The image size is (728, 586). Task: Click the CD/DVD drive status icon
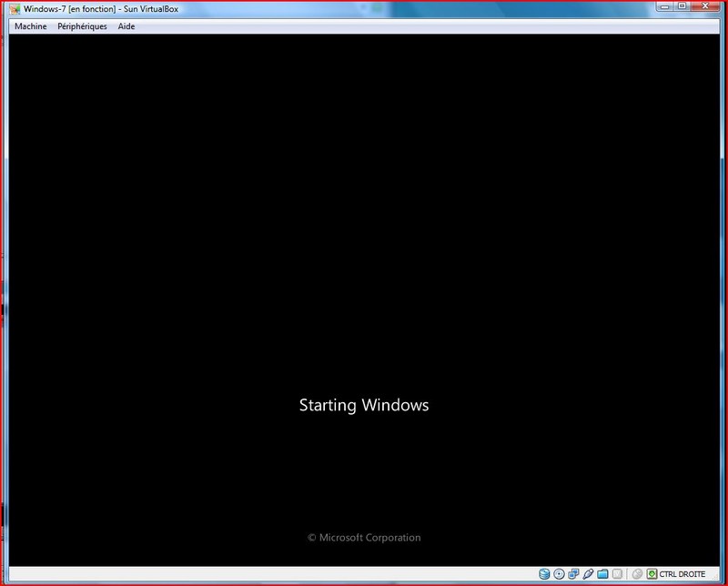559,574
